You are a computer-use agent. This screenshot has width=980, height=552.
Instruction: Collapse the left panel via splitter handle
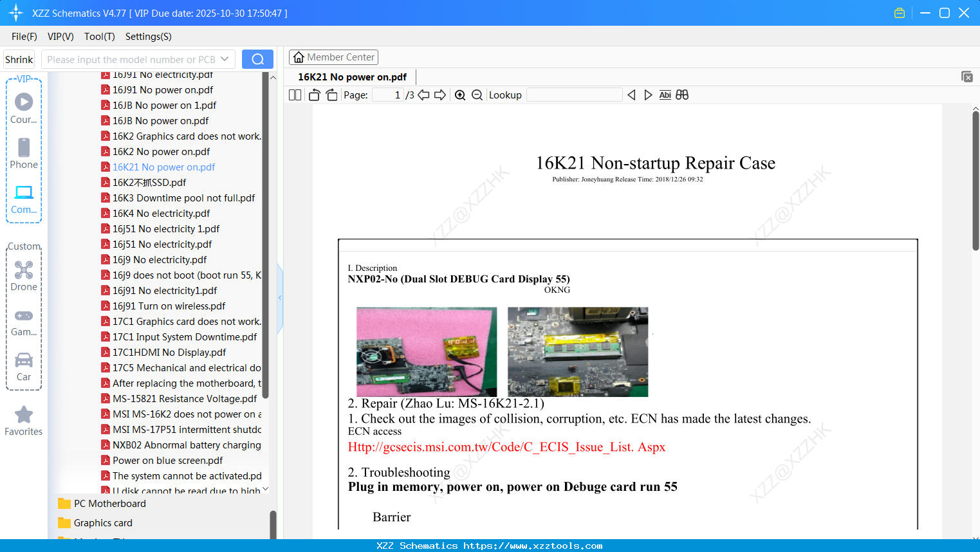[x=280, y=297]
